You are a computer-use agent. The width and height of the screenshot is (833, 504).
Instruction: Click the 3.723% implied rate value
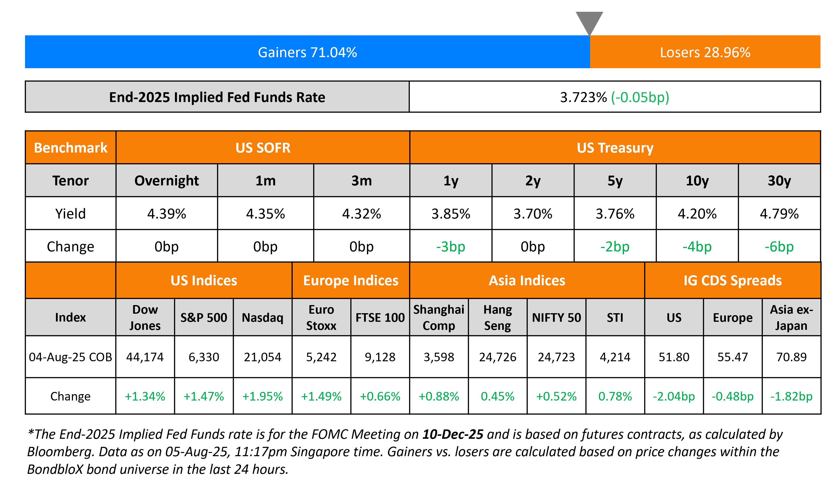coord(583,97)
